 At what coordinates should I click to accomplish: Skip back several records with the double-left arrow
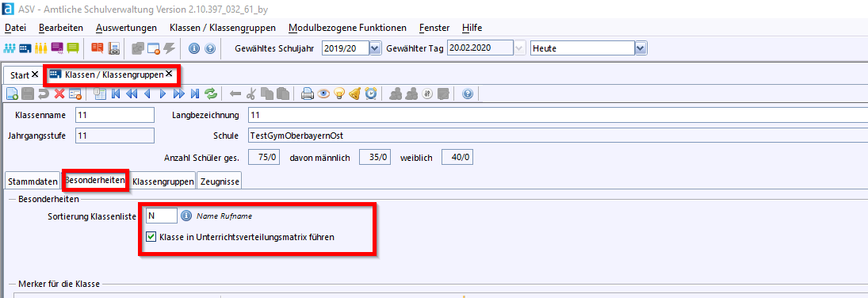132,94
